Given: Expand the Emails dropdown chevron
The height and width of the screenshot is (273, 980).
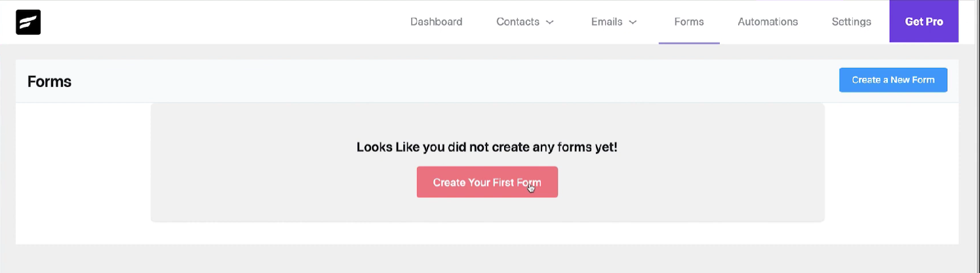Looking at the screenshot, I should coord(633,22).
